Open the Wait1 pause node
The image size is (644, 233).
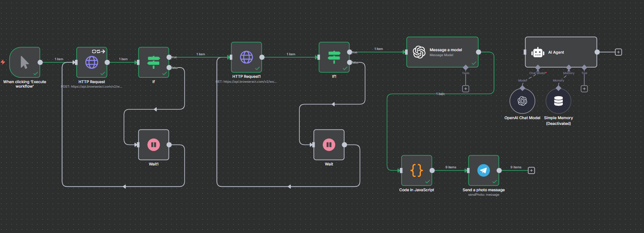point(153,145)
